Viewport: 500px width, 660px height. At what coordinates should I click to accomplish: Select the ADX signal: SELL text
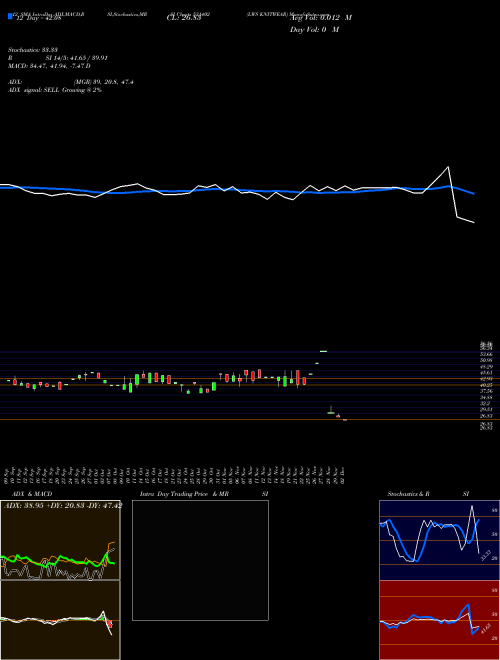(x=34, y=90)
